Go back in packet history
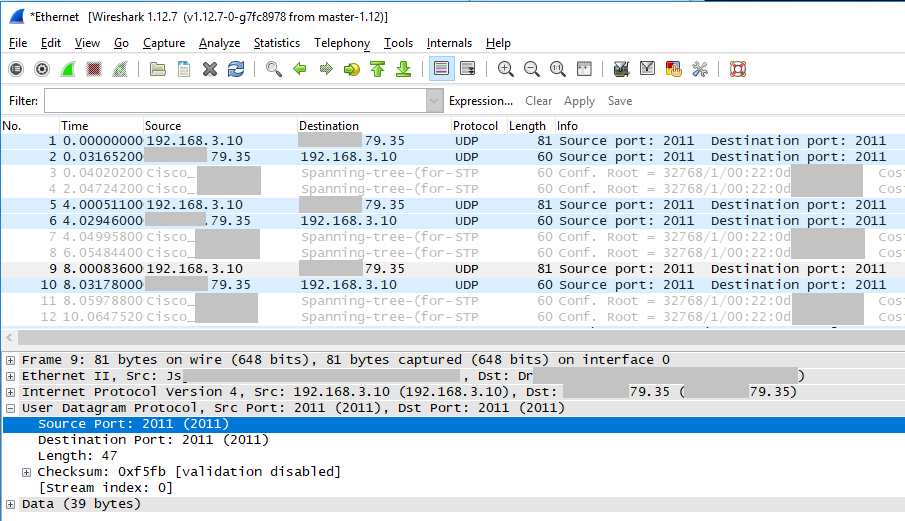 (x=300, y=69)
